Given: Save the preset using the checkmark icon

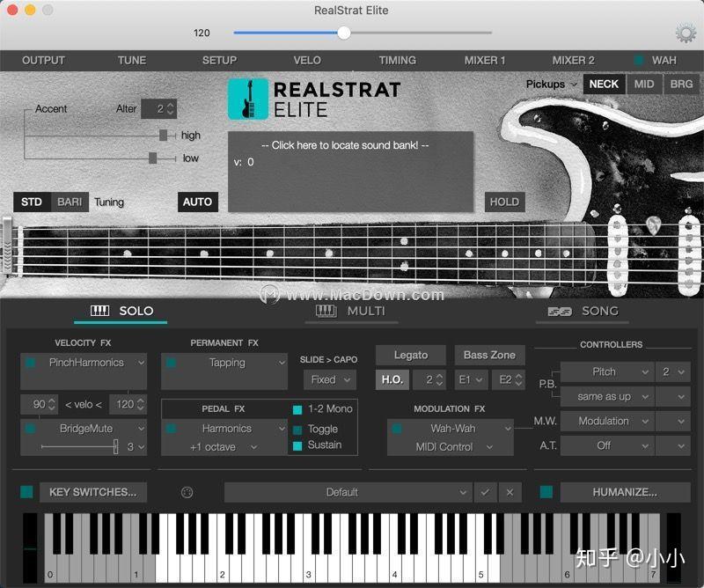Looking at the screenshot, I should pos(485,493).
